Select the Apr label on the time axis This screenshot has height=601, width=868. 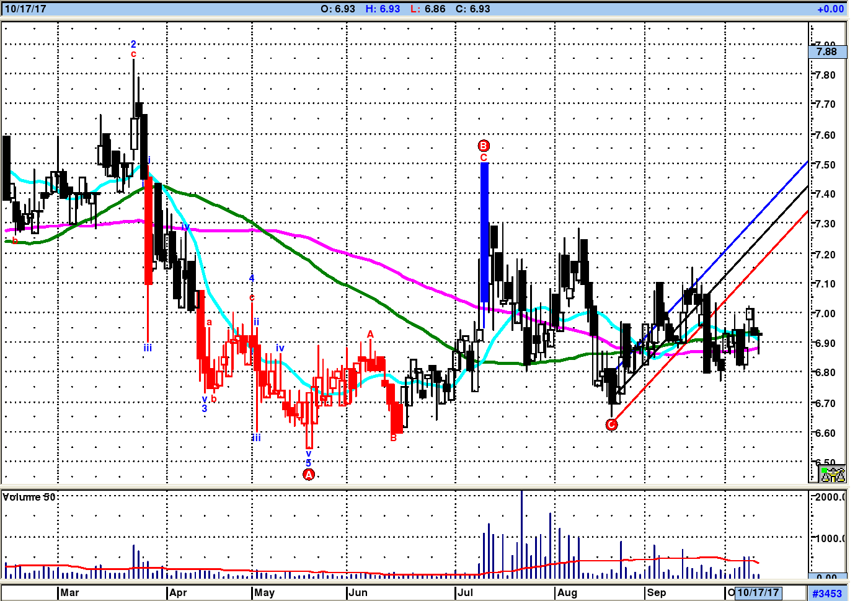tap(178, 593)
